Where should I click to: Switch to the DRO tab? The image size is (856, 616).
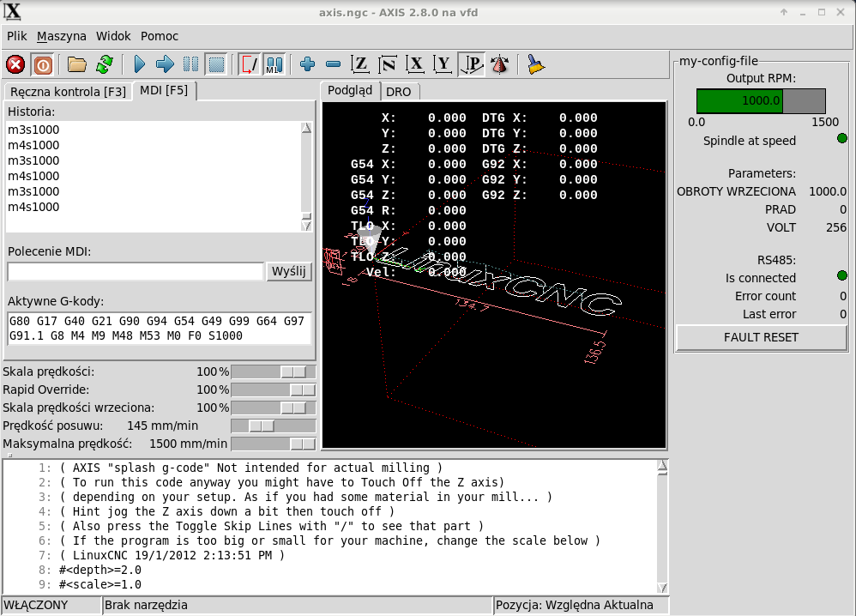point(399,92)
